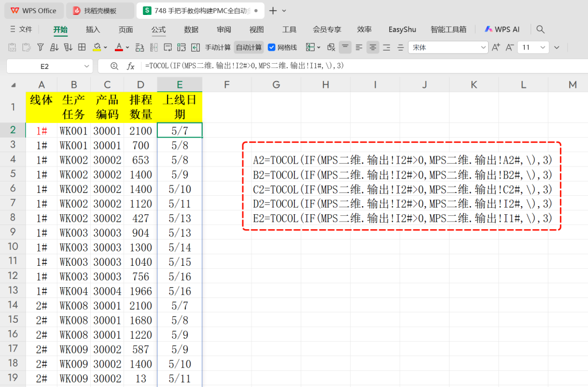Select cell with 1966 quantity

pos(141,291)
